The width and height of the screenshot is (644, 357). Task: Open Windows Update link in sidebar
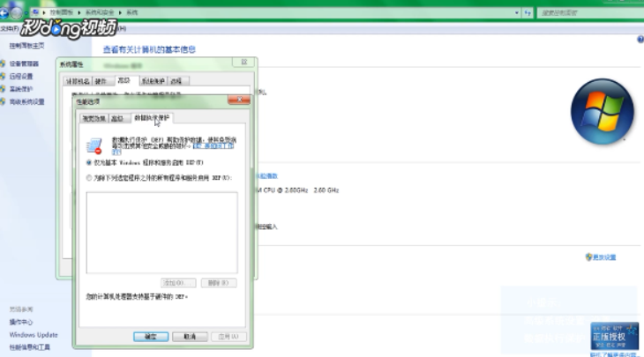34,335
